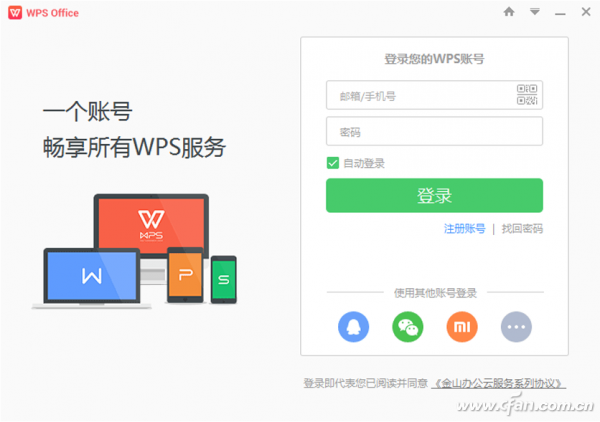The height and width of the screenshot is (422, 600).
Task: Click the orange P tablet illustration
Action: click(186, 275)
